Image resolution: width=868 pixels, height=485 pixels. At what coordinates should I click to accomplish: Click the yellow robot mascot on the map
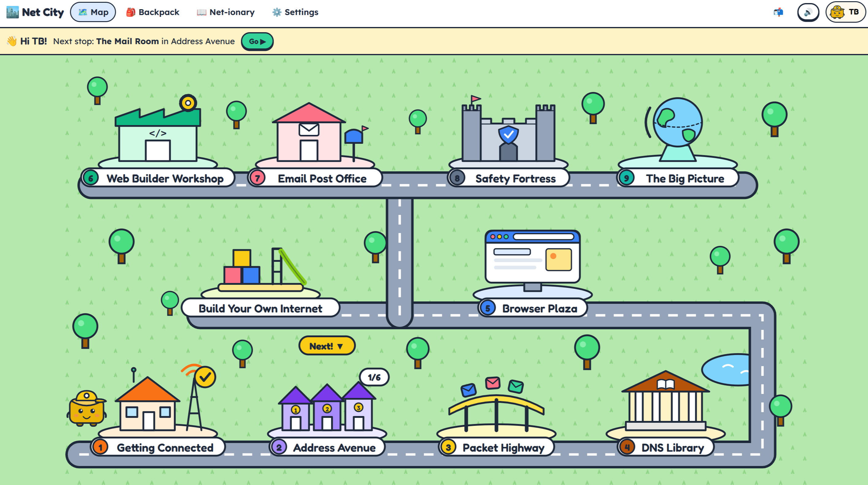(x=87, y=409)
